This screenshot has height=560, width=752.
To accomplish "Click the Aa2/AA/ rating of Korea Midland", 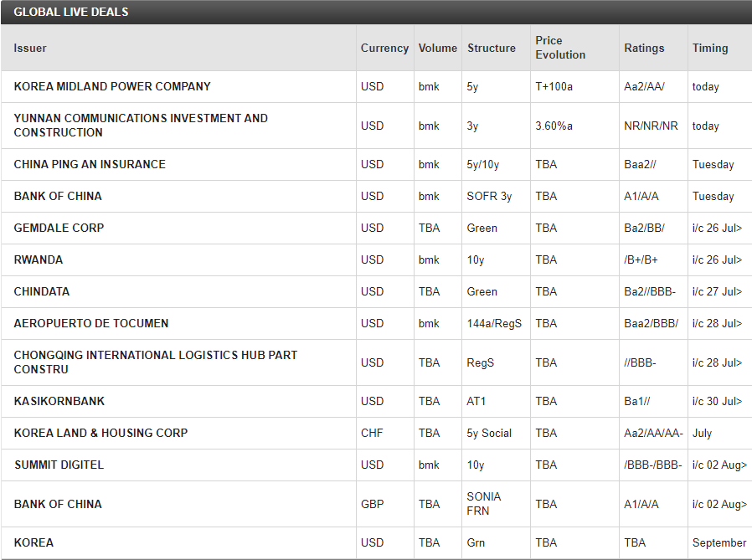I will click(644, 86).
